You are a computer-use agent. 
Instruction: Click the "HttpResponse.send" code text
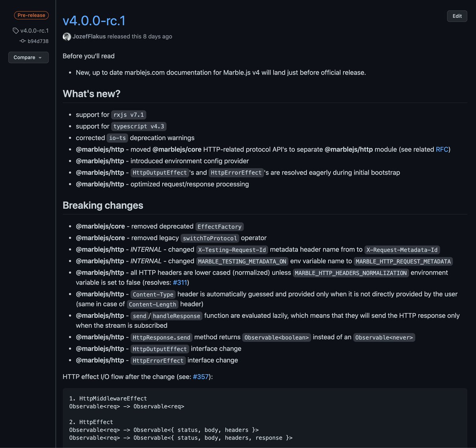coord(161,337)
